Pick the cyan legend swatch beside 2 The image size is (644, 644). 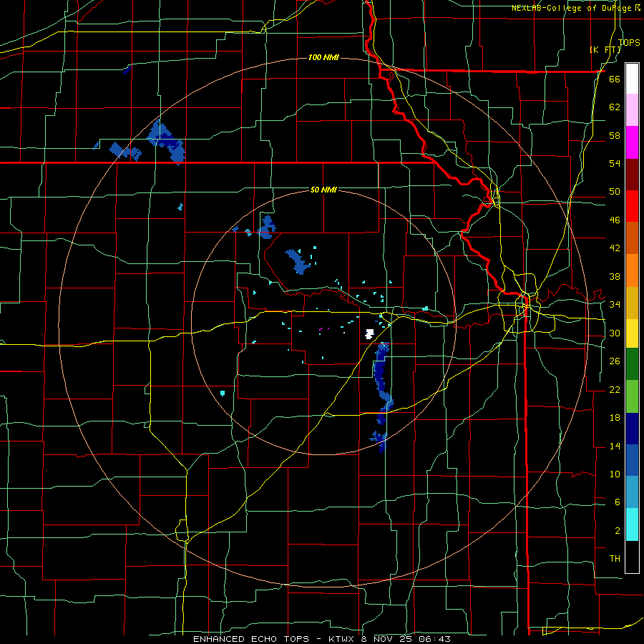pyautogui.click(x=632, y=525)
